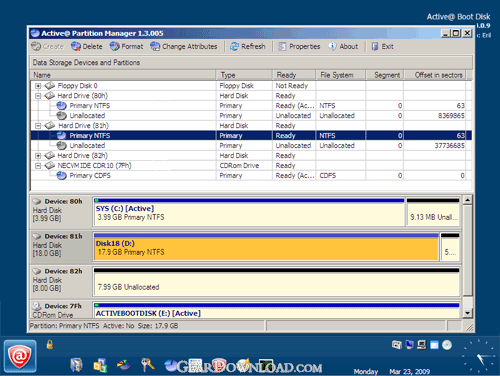The image size is (500, 376).
Task: Sort by the Segment column header
Action: [385, 75]
